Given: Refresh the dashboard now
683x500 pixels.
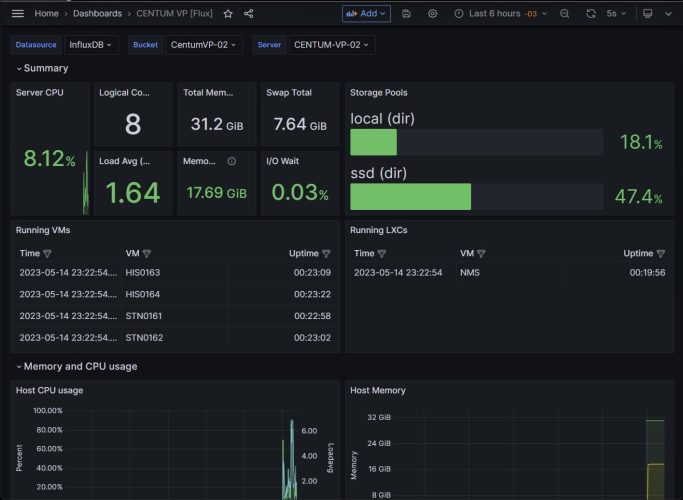Looking at the screenshot, I should pyautogui.click(x=591, y=14).
